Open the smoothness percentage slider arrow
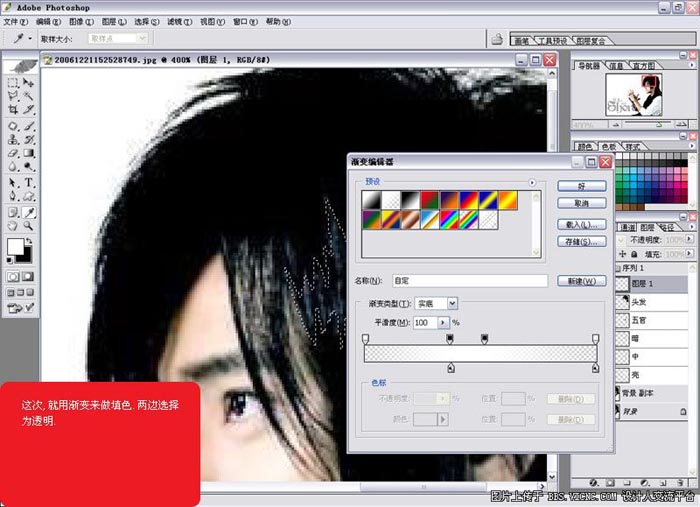This screenshot has width=700, height=507. 442,323
